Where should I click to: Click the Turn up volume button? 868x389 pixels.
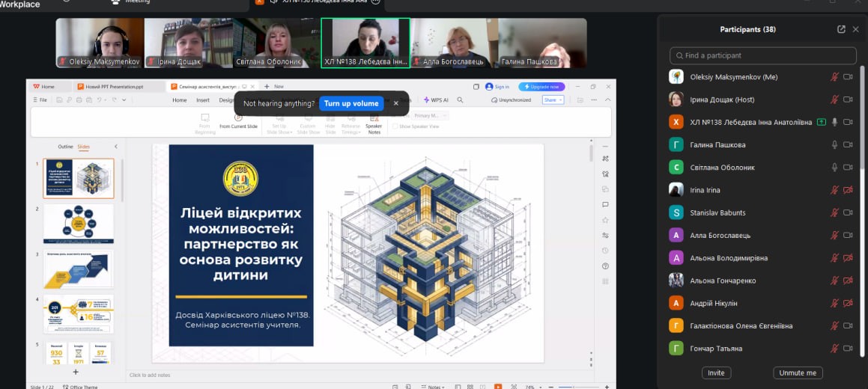(x=350, y=103)
